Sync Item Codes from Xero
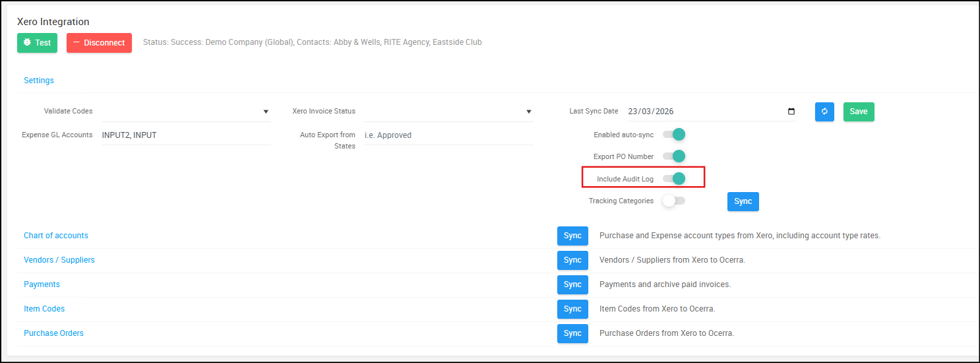 click(572, 309)
